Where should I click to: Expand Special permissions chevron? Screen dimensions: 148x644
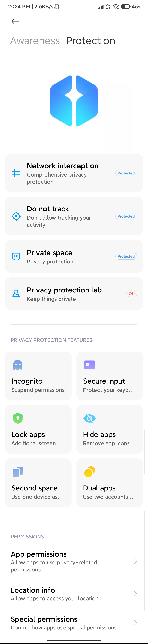135,623
